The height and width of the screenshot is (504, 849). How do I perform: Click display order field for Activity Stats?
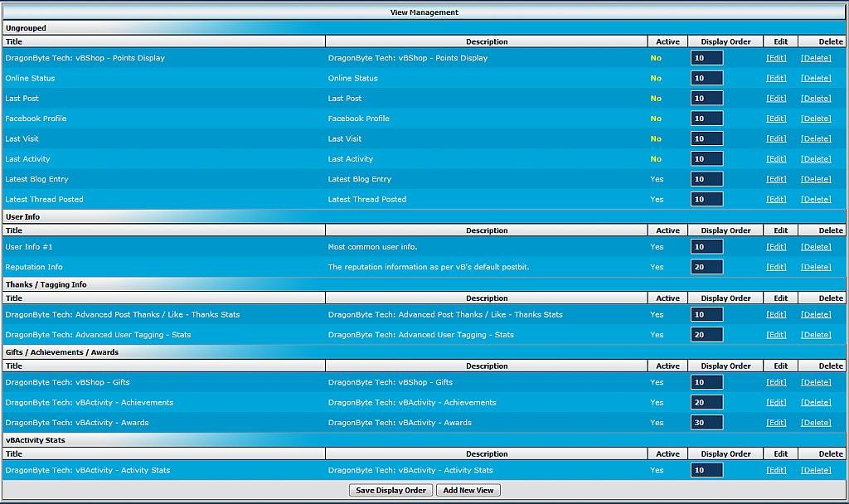(706, 470)
